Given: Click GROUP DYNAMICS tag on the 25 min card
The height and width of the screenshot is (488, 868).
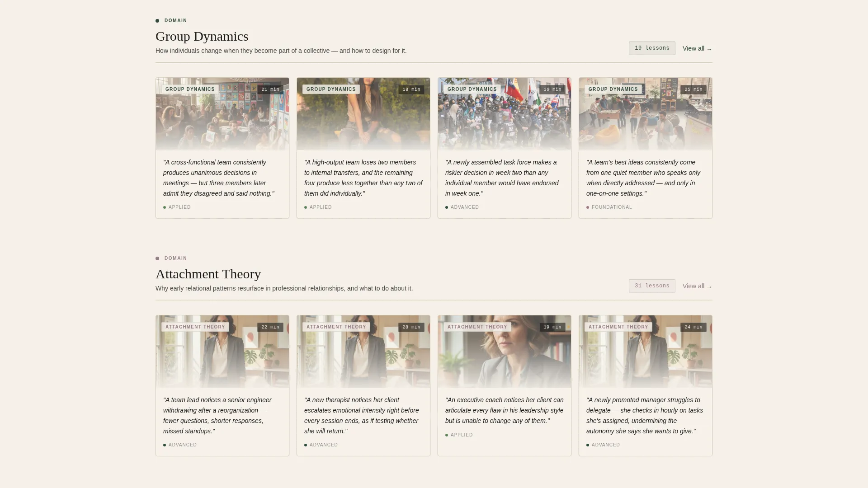Looking at the screenshot, I should click(613, 89).
